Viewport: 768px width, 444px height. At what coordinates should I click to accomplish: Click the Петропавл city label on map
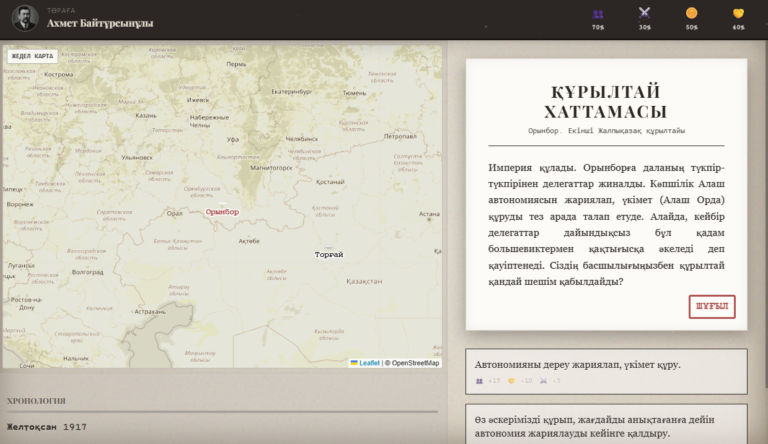tap(400, 136)
